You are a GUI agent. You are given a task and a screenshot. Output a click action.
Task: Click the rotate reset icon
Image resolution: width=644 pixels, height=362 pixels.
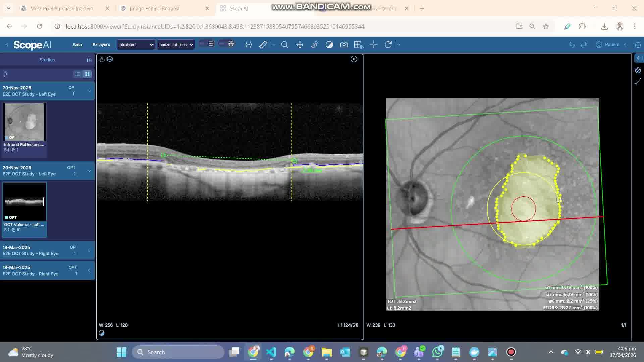click(388, 45)
